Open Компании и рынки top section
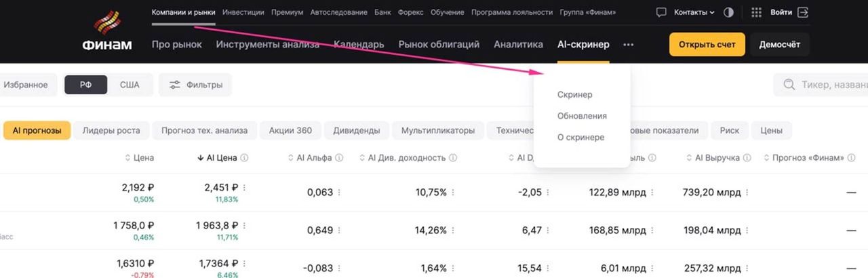 pyautogui.click(x=184, y=12)
